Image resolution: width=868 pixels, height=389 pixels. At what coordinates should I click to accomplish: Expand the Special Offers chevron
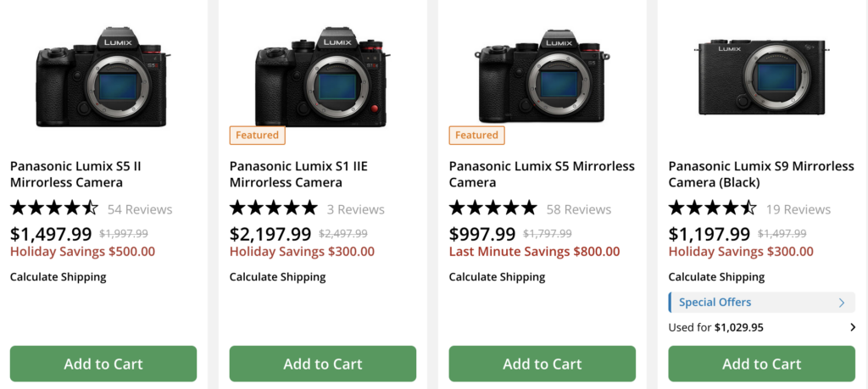coord(842,303)
